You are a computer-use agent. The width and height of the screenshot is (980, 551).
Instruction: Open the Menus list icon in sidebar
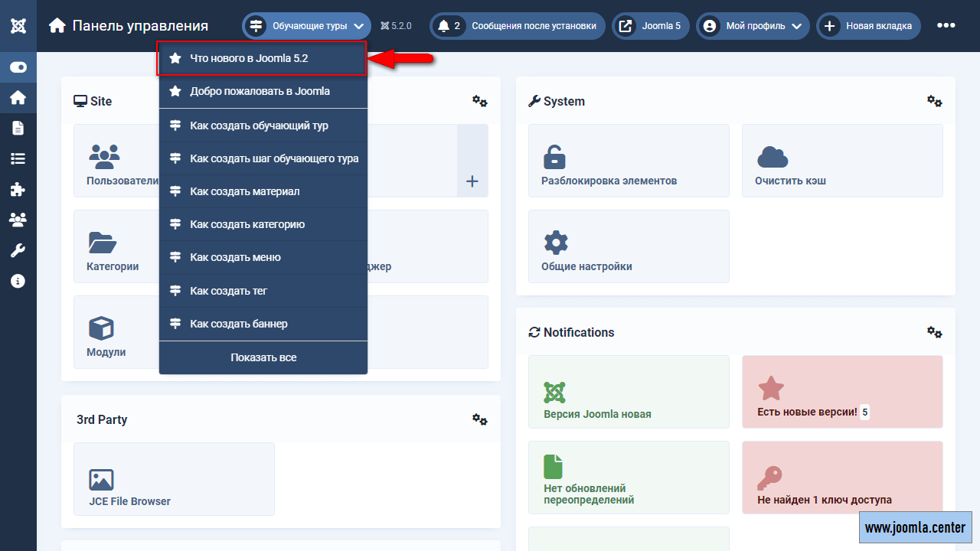click(18, 158)
